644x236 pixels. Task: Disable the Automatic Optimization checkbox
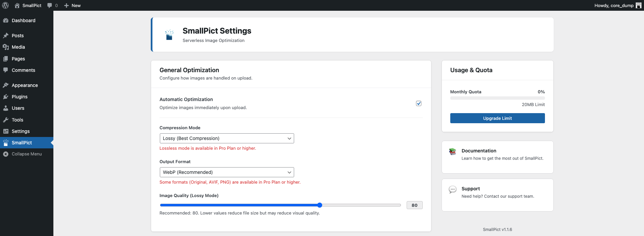pyautogui.click(x=419, y=103)
